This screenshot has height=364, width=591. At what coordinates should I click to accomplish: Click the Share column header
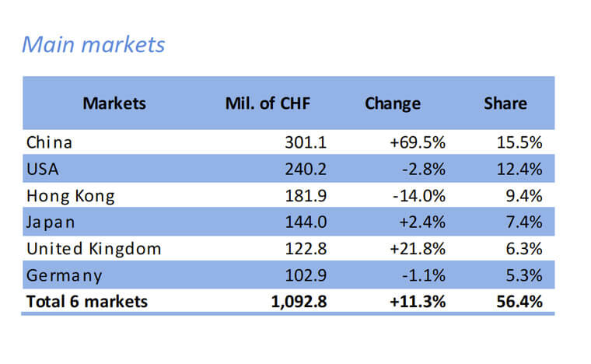505,103
